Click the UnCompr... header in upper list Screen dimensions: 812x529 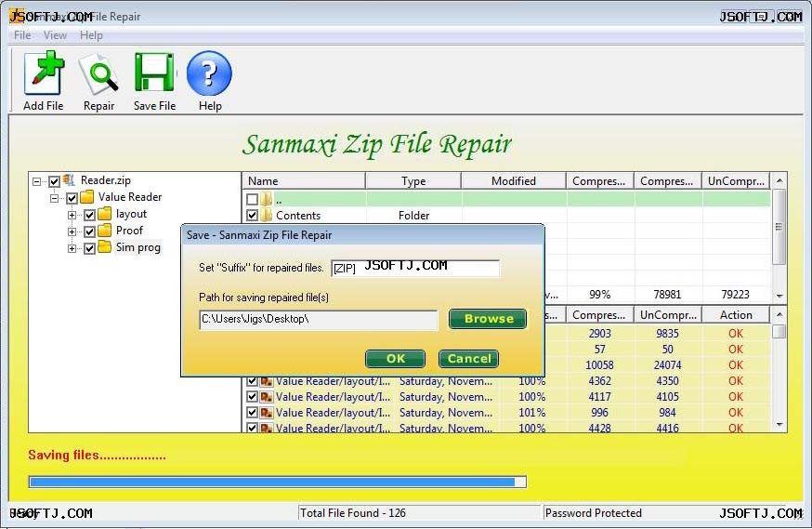736,180
